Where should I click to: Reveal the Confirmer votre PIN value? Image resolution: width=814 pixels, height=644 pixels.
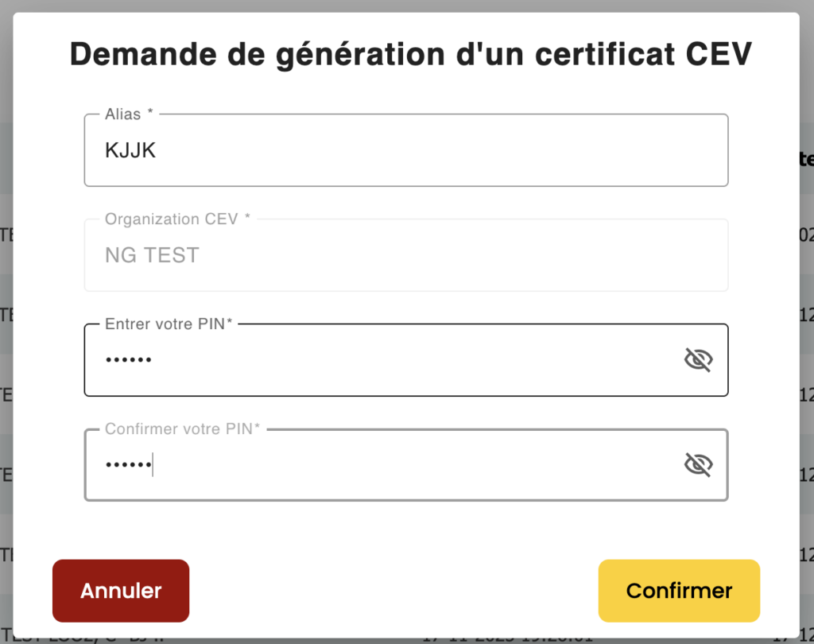tap(698, 464)
